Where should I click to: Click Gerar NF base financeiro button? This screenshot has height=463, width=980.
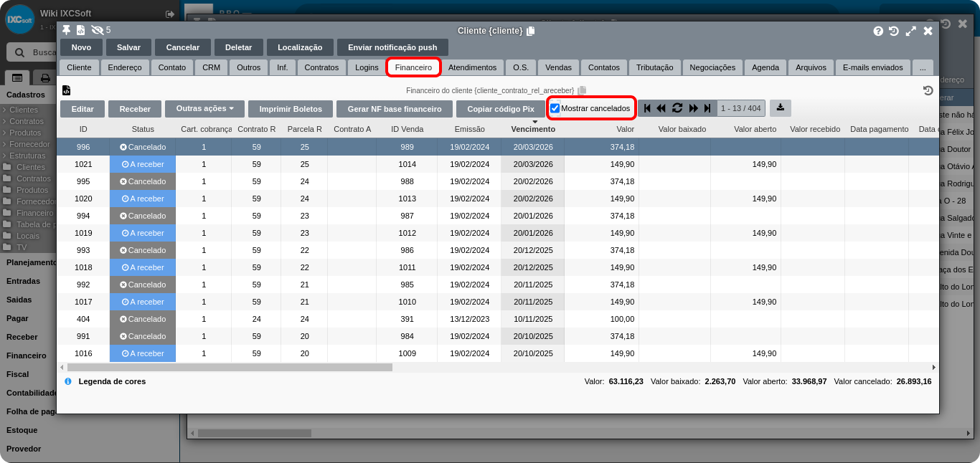pos(395,109)
